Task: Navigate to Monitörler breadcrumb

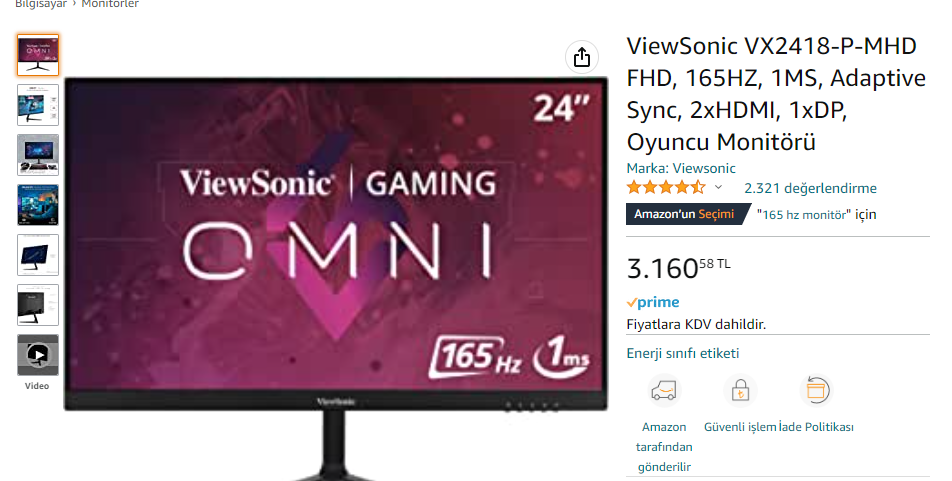Action: (110, 4)
